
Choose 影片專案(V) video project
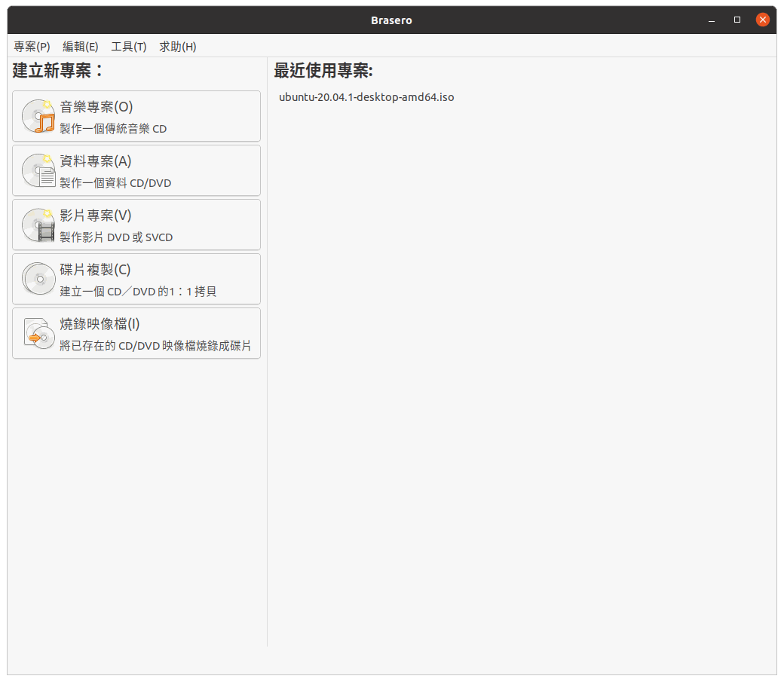tap(136, 225)
